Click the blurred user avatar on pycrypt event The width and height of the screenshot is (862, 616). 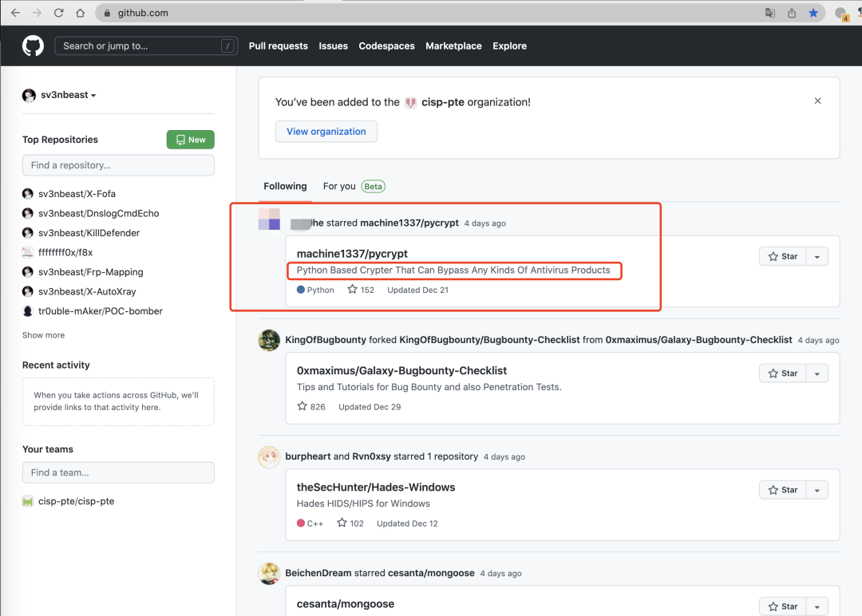coord(270,219)
